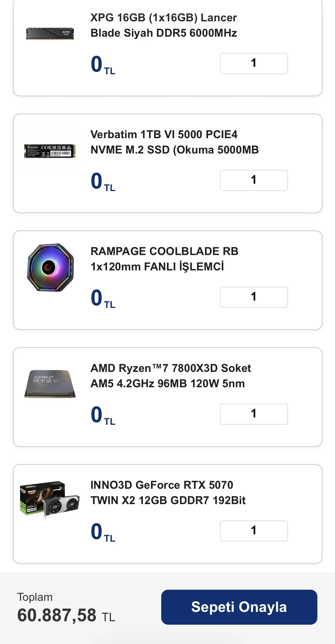Edit the quantity box for Verbatim SSD

pyautogui.click(x=254, y=180)
